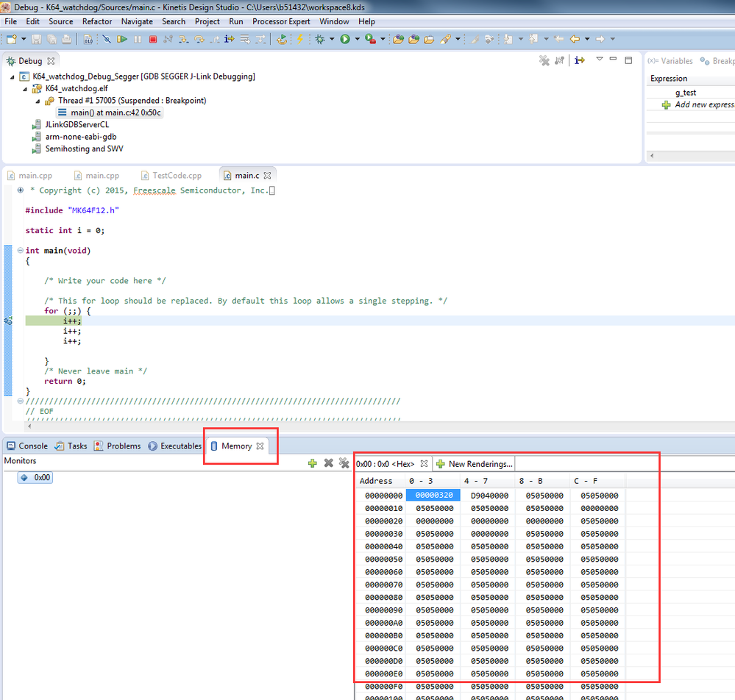Open the Debug configurations dropdown arrow

[332, 40]
